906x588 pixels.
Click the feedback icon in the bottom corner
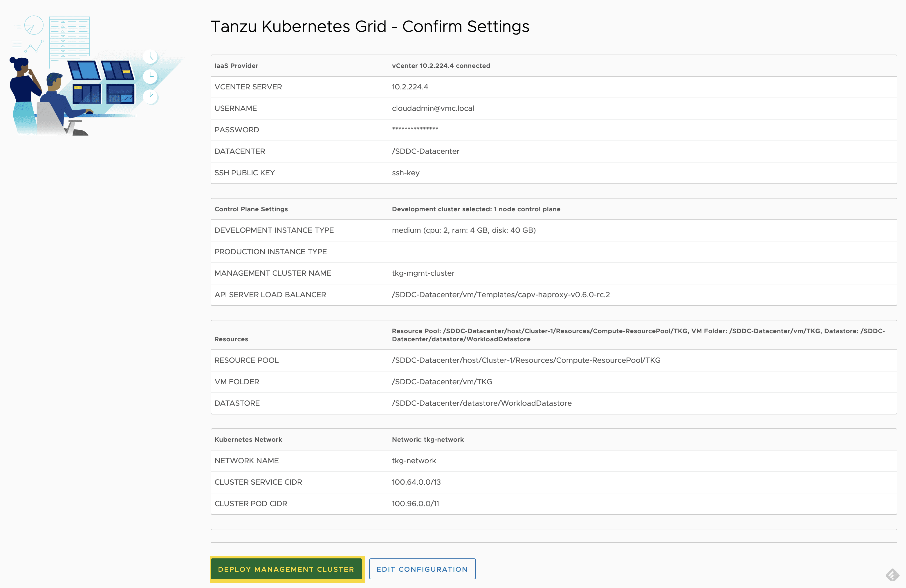(x=892, y=575)
